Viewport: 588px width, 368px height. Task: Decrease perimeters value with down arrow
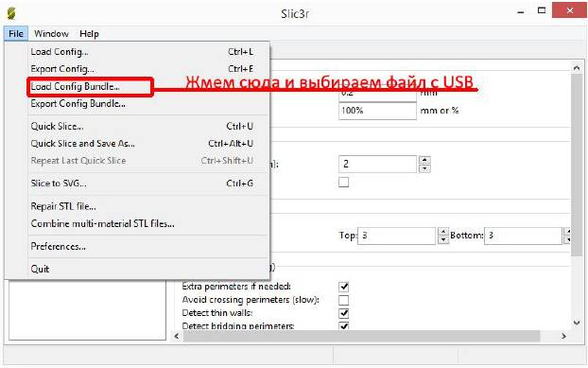pyautogui.click(x=424, y=168)
